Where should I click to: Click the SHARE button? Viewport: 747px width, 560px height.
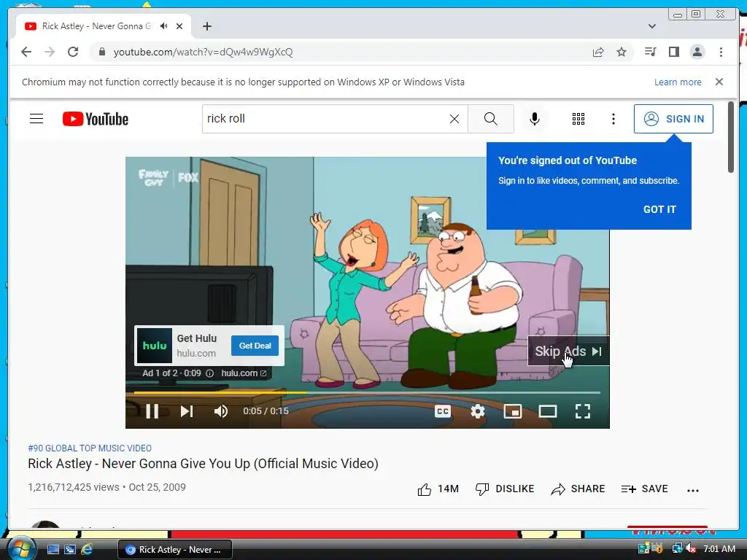tap(578, 489)
